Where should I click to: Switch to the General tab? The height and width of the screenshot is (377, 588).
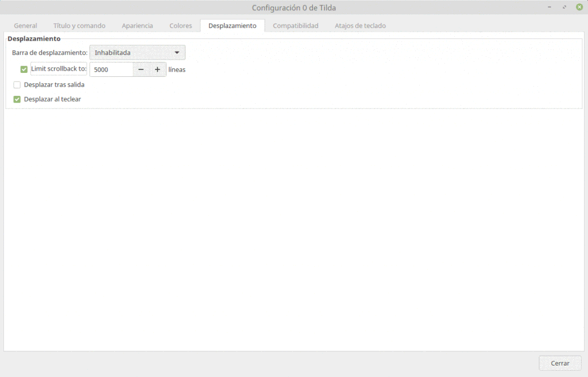[25, 25]
